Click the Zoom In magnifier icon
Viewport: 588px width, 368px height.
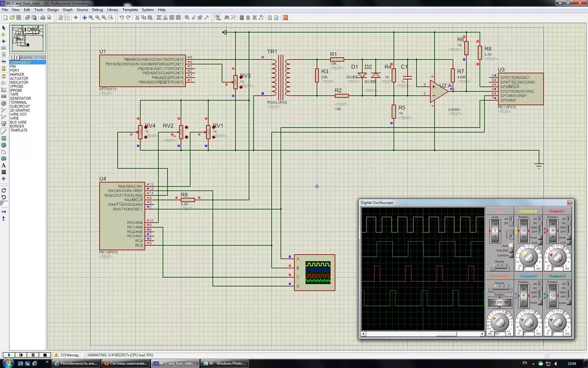[x=91, y=17]
